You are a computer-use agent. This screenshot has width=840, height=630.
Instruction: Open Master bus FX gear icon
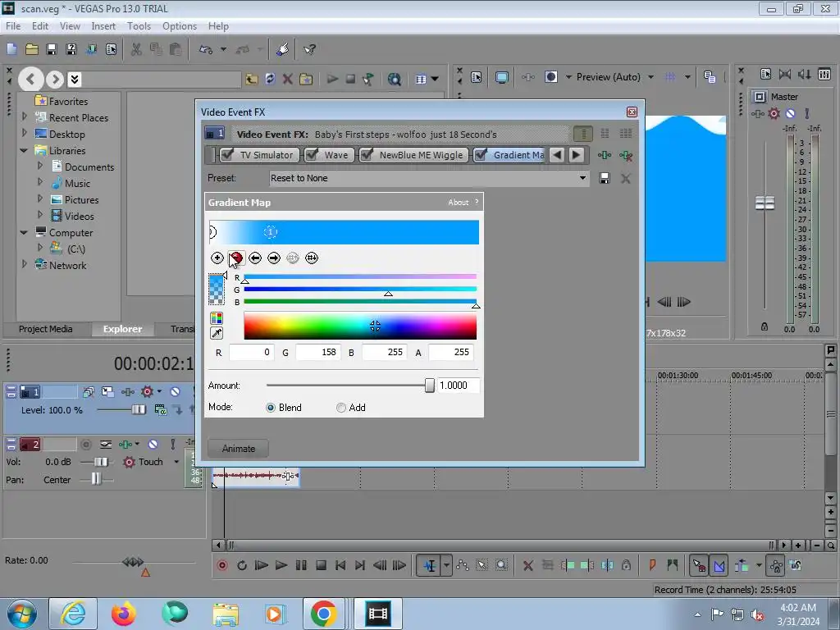click(x=774, y=113)
